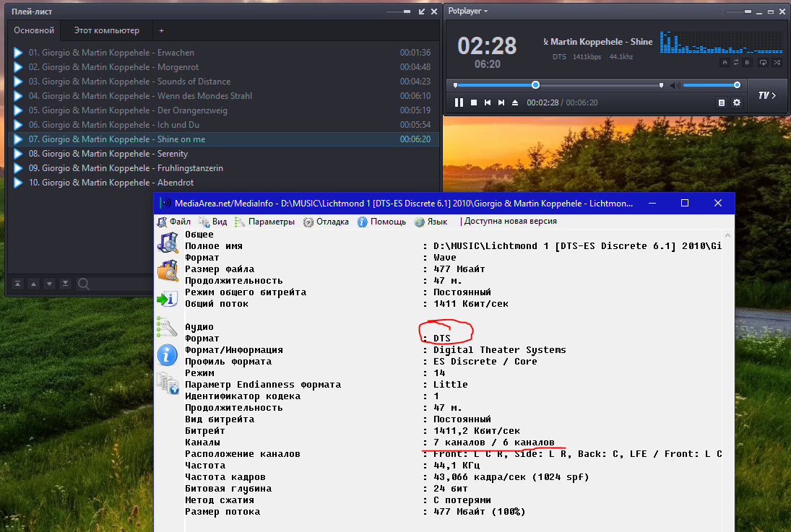Select the 10. Abendrot track title
Image resolution: width=791 pixels, height=532 pixels.
click(x=111, y=183)
